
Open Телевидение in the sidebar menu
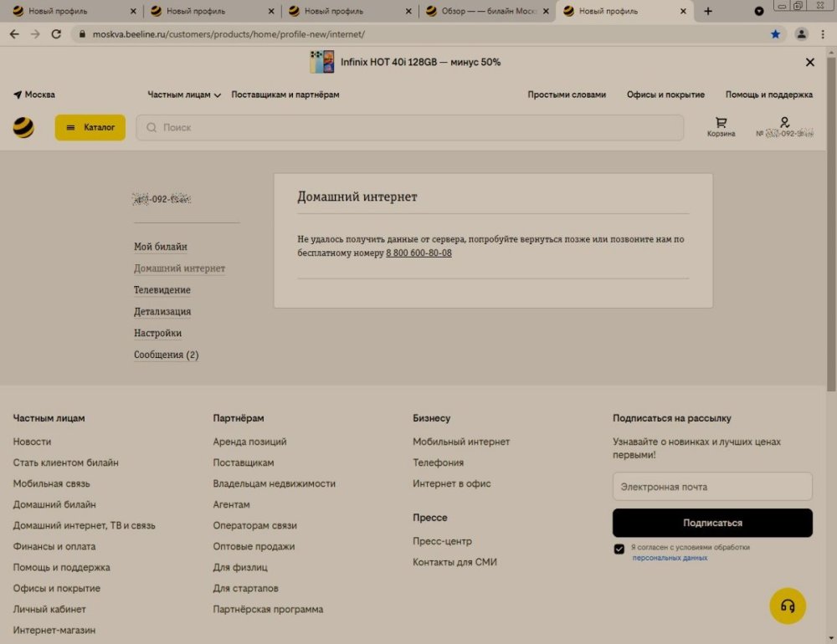click(162, 290)
